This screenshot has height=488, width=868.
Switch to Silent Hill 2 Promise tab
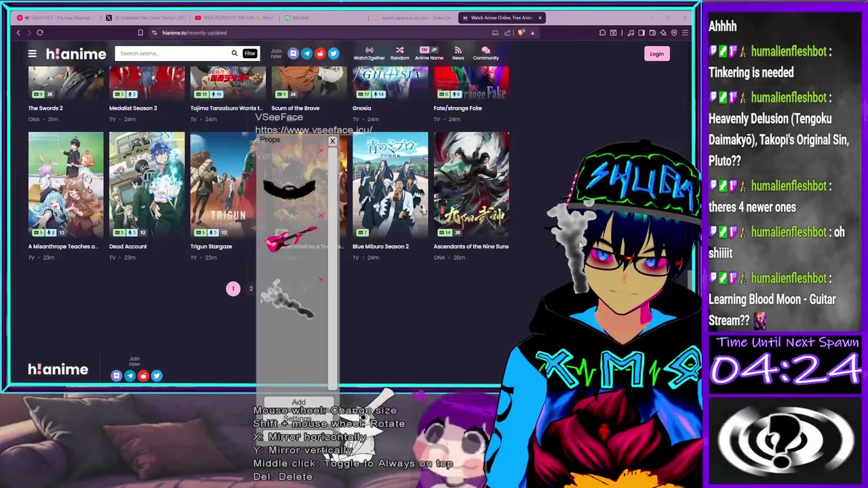pyautogui.click(x=56, y=18)
